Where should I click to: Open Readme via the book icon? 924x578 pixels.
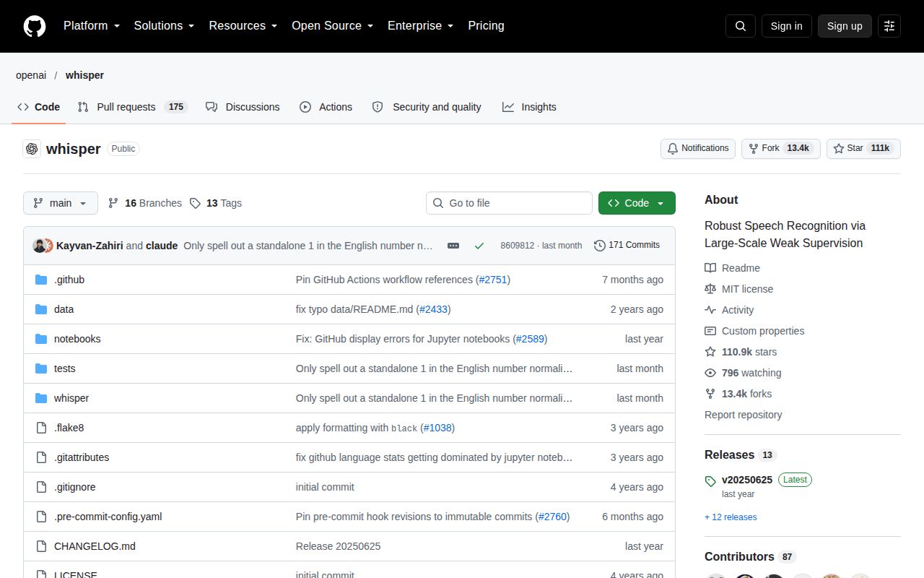pyautogui.click(x=710, y=268)
